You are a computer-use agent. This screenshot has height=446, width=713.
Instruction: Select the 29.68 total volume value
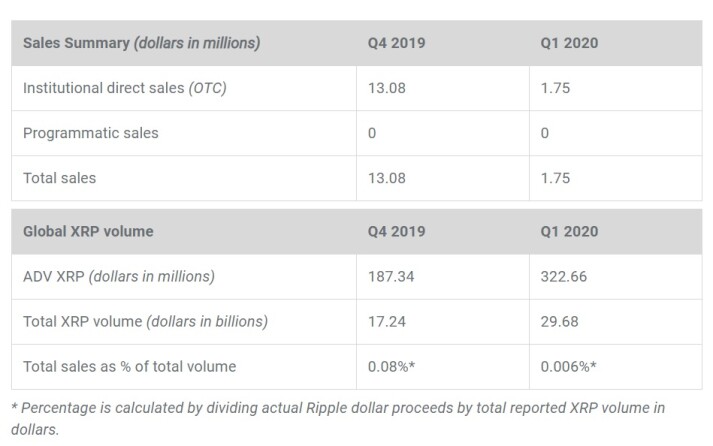pos(559,321)
